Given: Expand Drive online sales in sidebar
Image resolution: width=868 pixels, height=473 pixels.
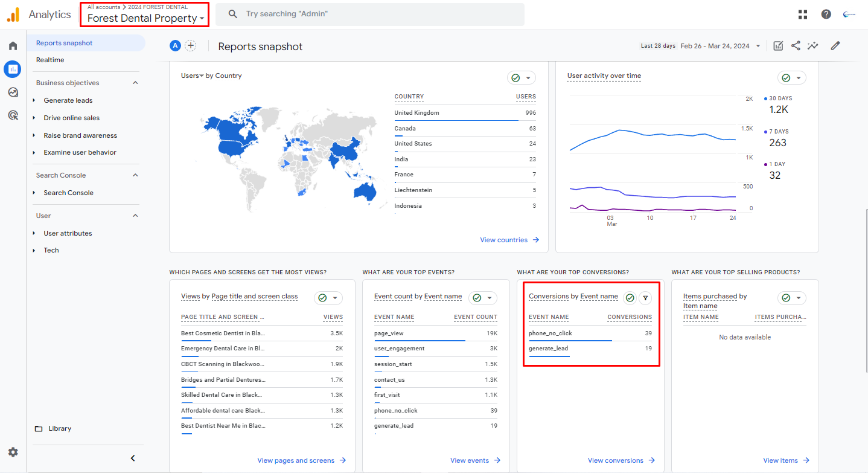Looking at the screenshot, I should pyautogui.click(x=34, y=118).
